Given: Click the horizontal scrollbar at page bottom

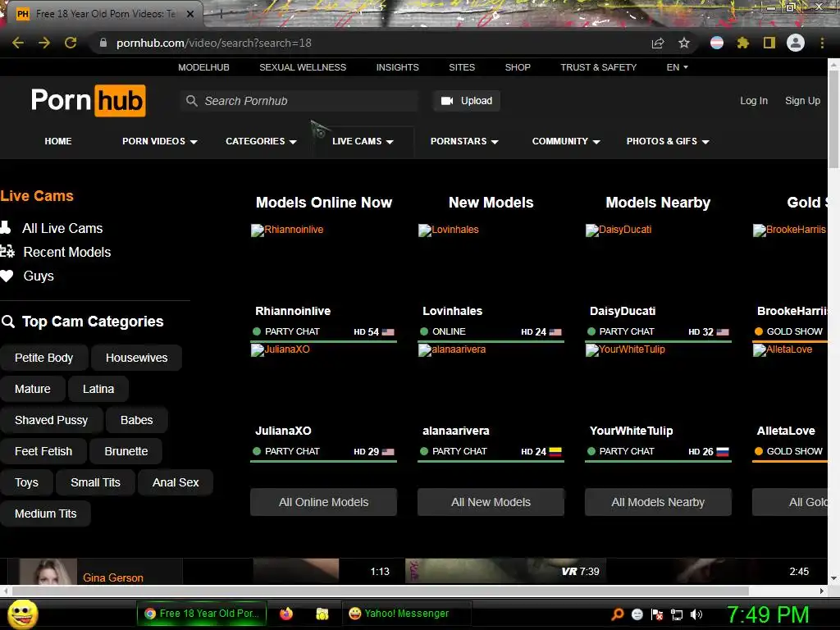Looking at the screenshot, I should [x=381, y=591].
